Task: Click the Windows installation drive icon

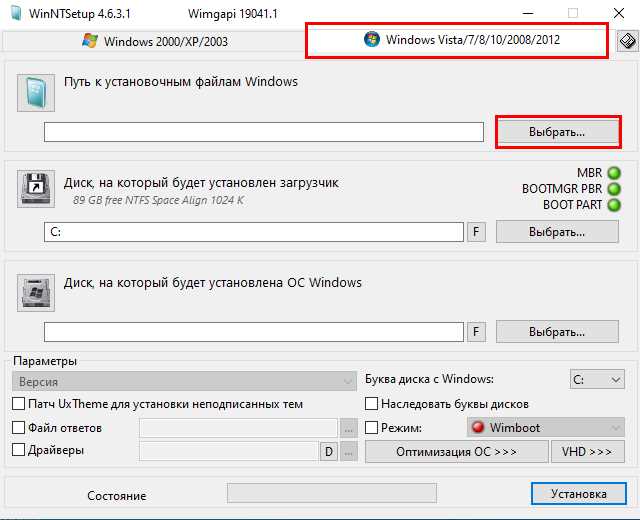Action: (x=36, y=293)
